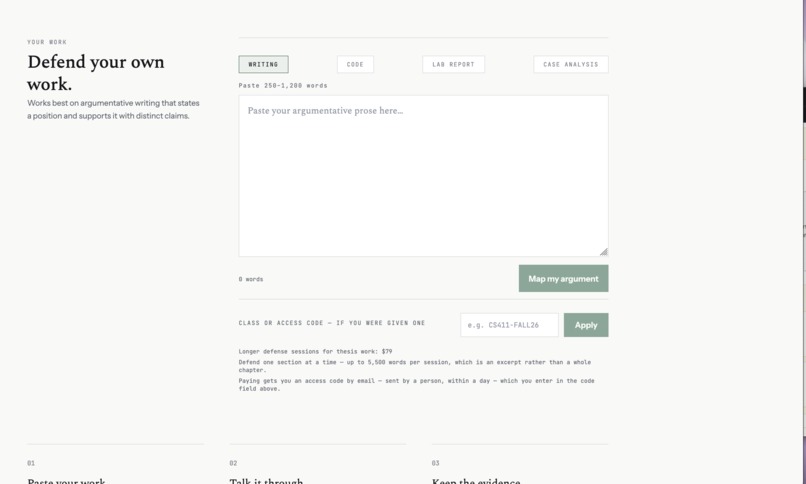Grab the textarea resize handle
This screenshot has width=806, height=484.
(603, 251)
